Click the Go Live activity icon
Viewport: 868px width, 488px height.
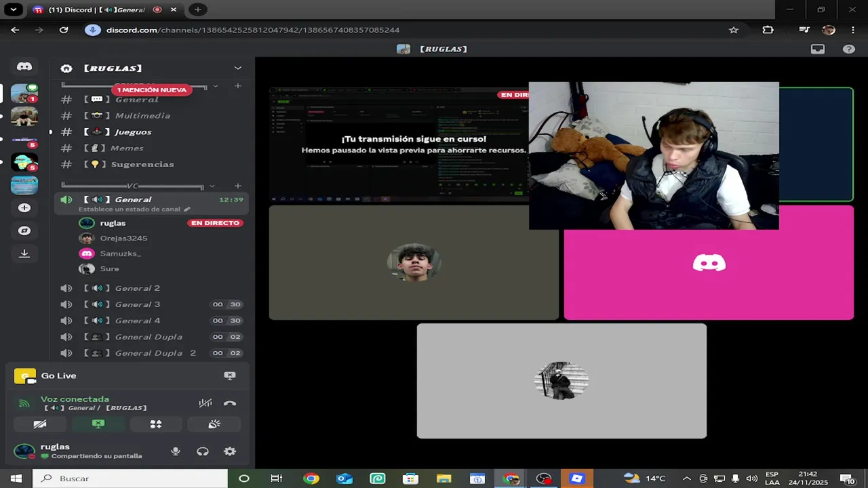click(x=25, y=376)
